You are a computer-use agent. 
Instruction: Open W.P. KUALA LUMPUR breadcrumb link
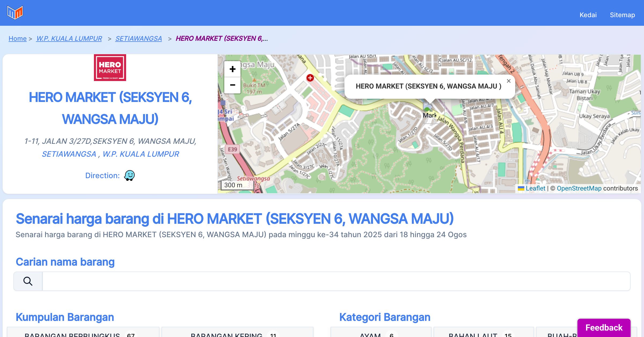pyautogui.click(x=69, y=38)
